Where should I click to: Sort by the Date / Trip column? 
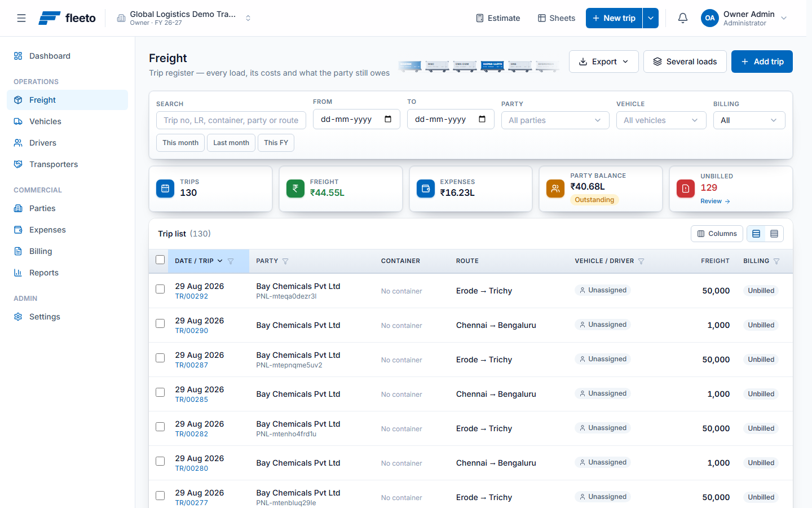coord(198,261)
